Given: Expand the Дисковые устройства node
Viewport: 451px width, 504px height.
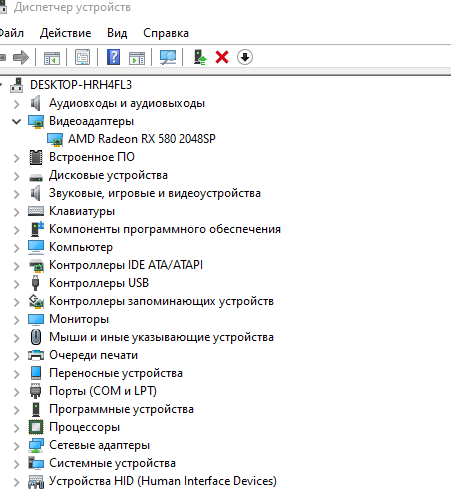Looking at the screenshot, I should [16, 176].
